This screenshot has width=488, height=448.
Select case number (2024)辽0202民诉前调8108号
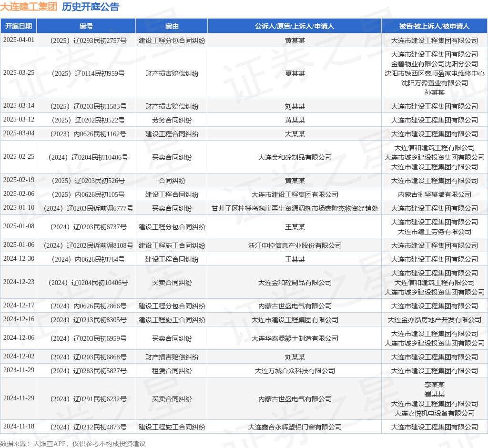pyautogui.click(x=88, y=245)
